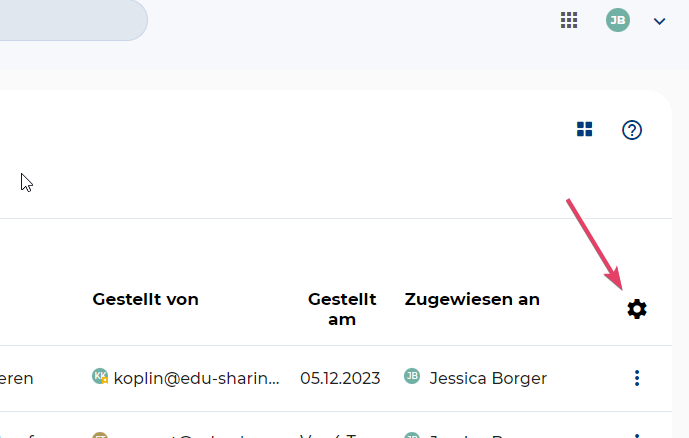Switch to tile grid view
Screen dimensions: 689x438
click(585, 129)
